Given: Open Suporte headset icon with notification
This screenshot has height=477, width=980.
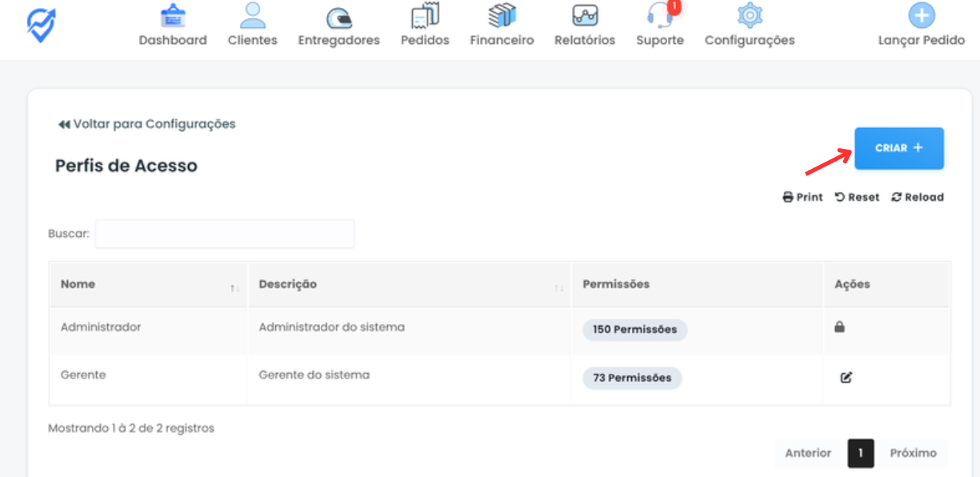Looking at the screenshot, I should coord(660,16).
